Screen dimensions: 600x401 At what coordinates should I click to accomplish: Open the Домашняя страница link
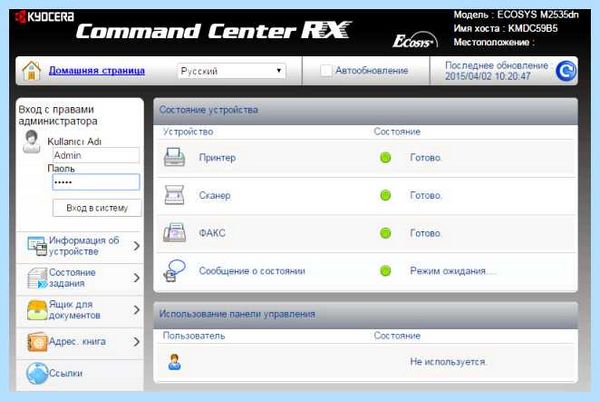tap(96, 71)
